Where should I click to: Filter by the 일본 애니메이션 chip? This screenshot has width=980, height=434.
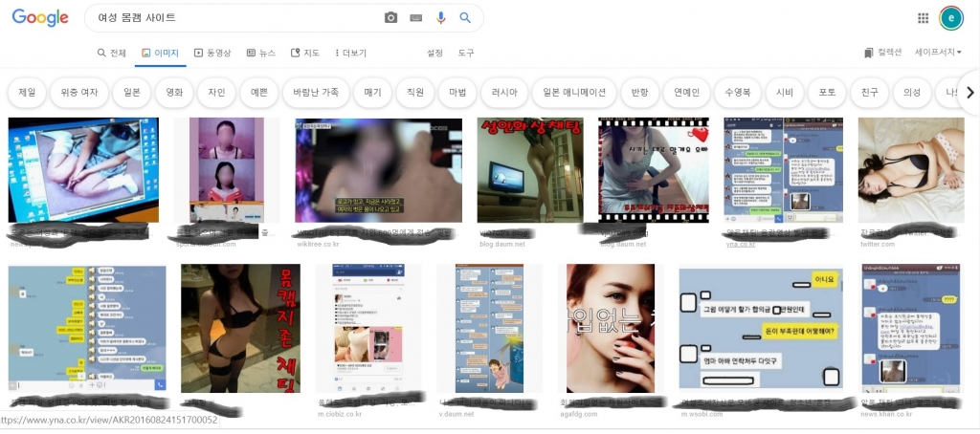[x=574, y=93]
